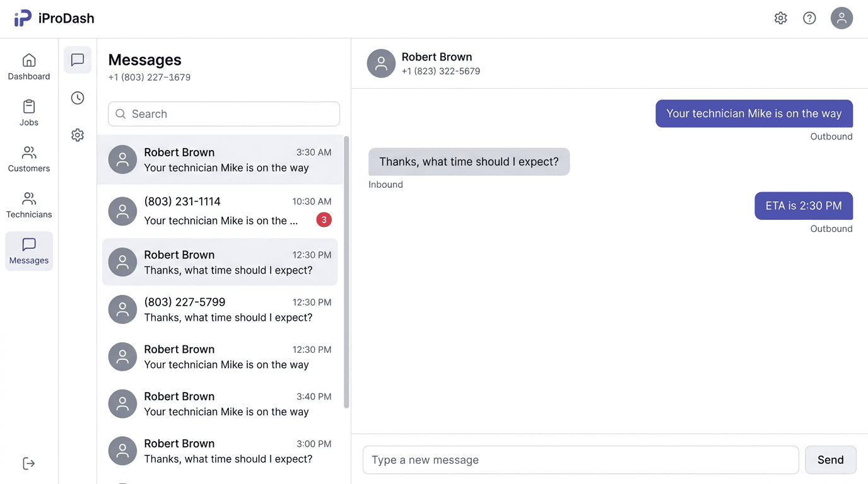The height and width of the screenshot is (484, 868).
Task: Open messaging settings gear in inner sidebar
Action: point(77,135)
